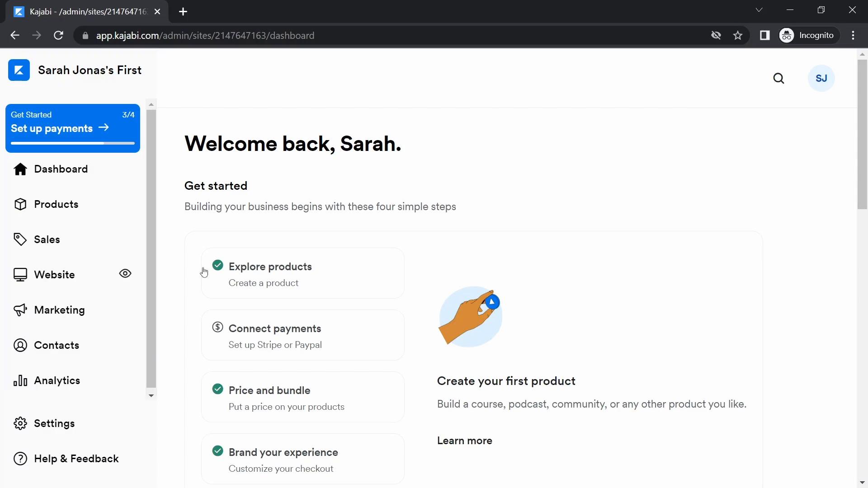Viewport: 868px width, 488px height.
Task: Open Analytics via sidebar icon
Action: coord(20,381)
